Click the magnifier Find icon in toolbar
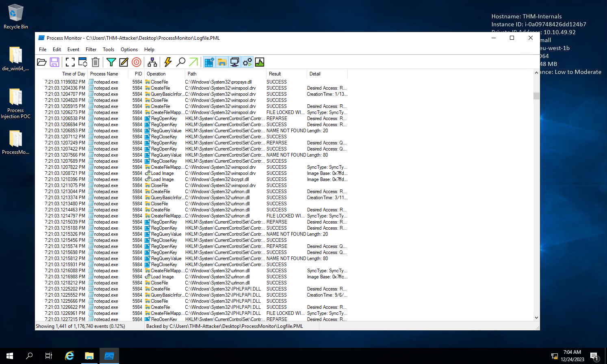The width and height of the screenshot is (607, 364). point(181,62)
